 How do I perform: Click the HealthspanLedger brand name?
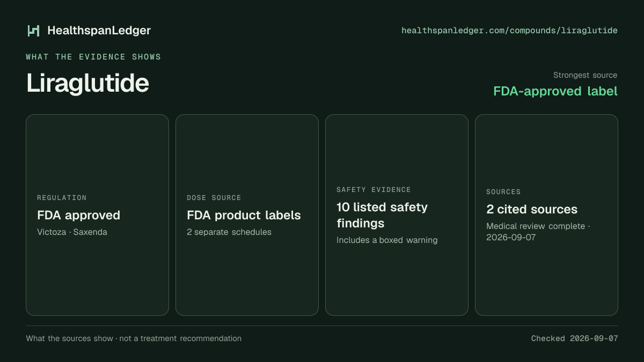[x=99, y=31]
